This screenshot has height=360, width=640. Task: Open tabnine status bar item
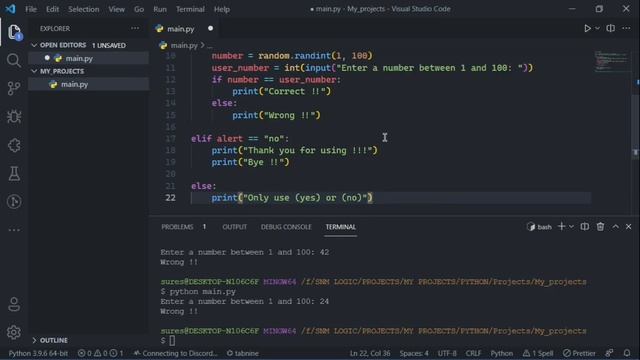pos(242,353)
